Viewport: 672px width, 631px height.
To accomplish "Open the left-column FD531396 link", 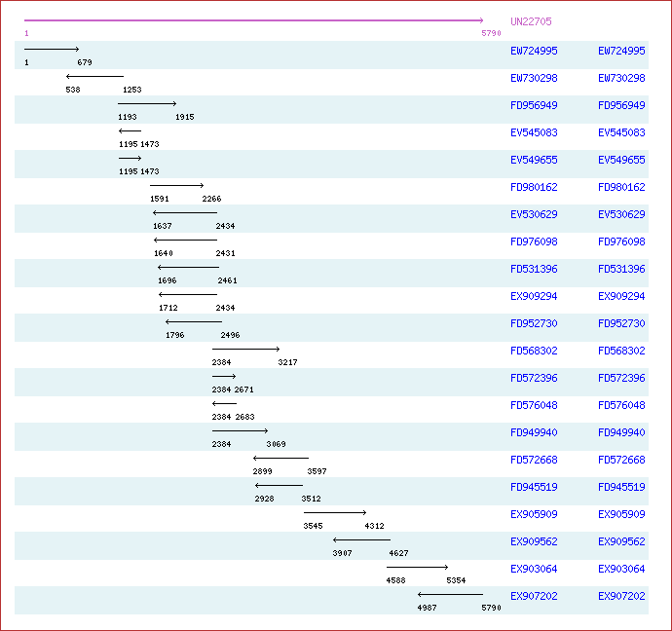I will coord(534,269).
